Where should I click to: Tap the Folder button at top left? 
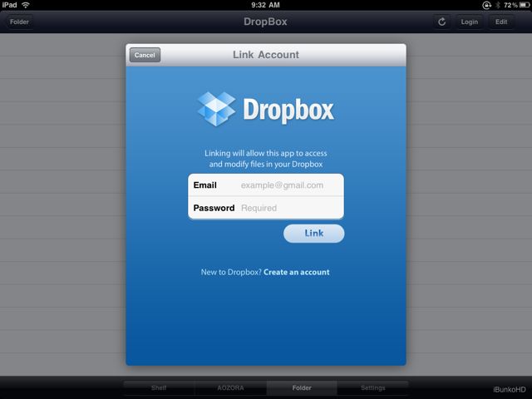coord(20,22)
